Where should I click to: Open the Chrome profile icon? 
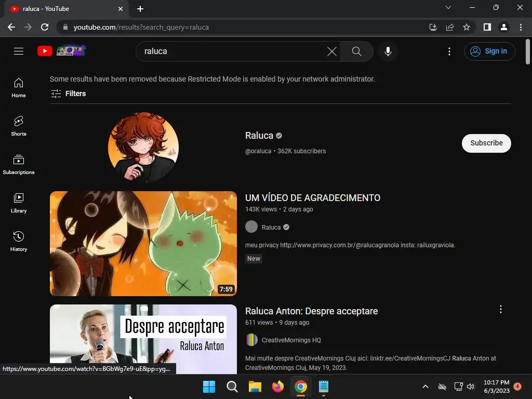pos(504,27)
